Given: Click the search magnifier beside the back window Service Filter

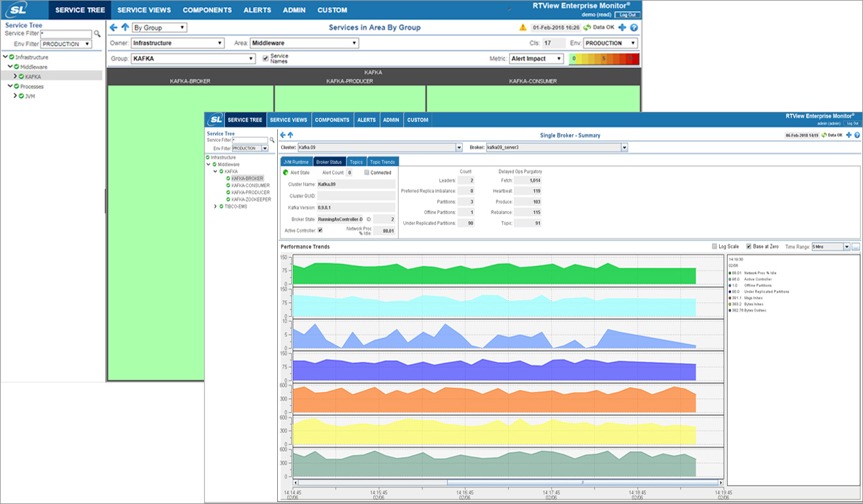Looking at the screenshot, I should [97, 33].
